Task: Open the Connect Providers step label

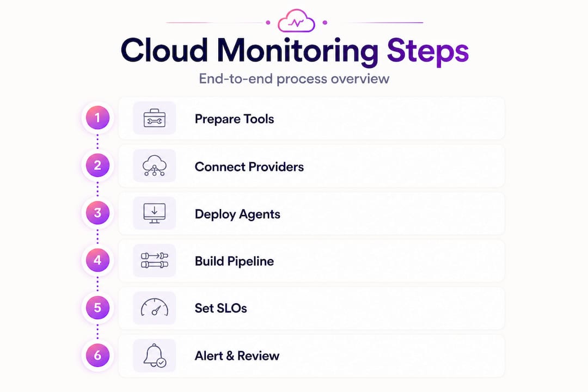Action: [249, 167]
